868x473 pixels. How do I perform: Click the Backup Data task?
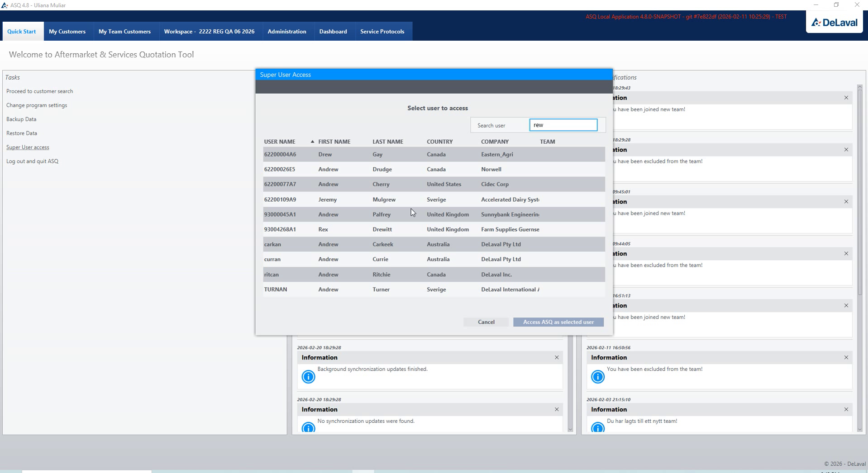21,119
